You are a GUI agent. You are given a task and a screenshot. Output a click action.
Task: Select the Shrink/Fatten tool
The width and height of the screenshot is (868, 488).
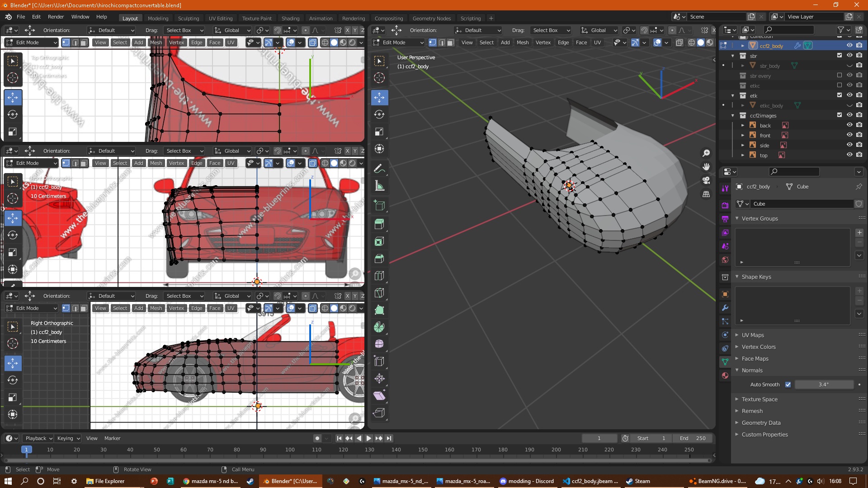(380, 379)
